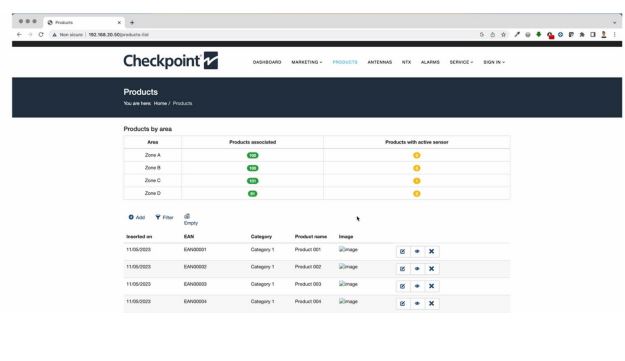Edit the Product 002 row
Screen dimensions: 625x361
[x=403, y=269]
